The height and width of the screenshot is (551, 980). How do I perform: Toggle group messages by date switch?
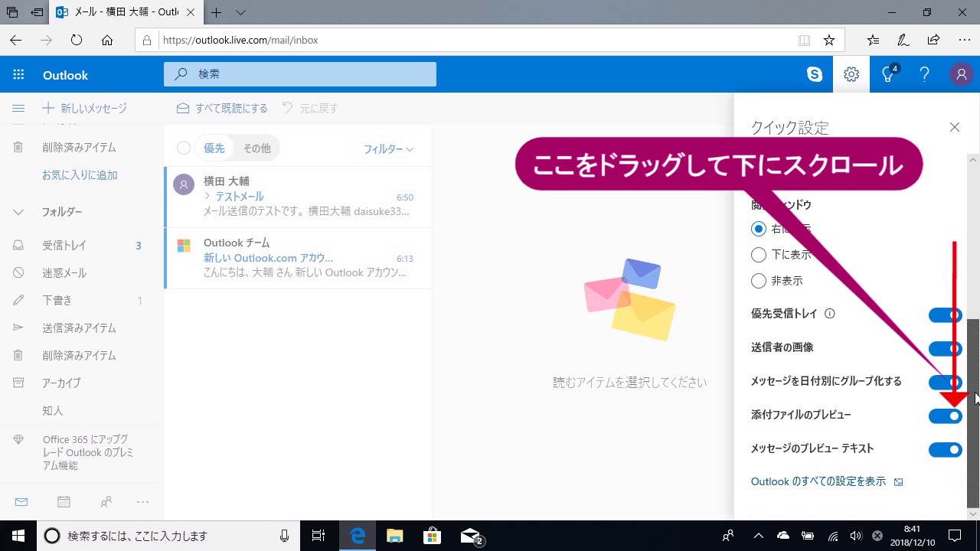pyautogui.click(x=945, y=382)
